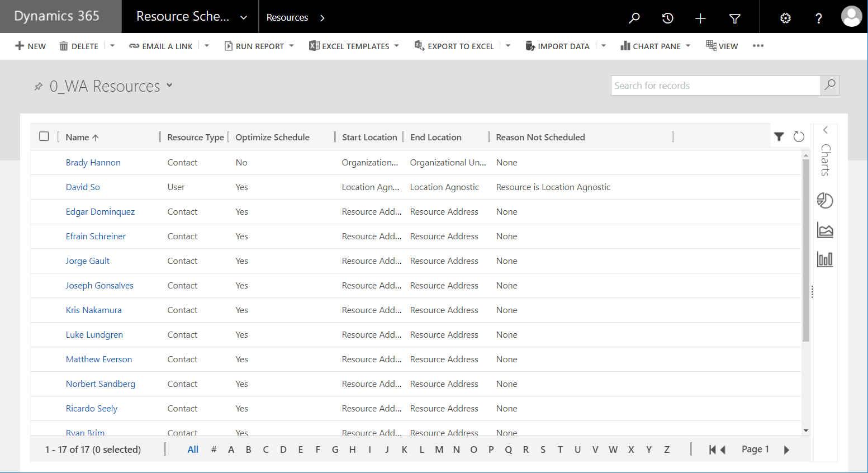The image size is (868, 473).
Task: Open more commands via the ellipsis
Action: click(758, 46)
